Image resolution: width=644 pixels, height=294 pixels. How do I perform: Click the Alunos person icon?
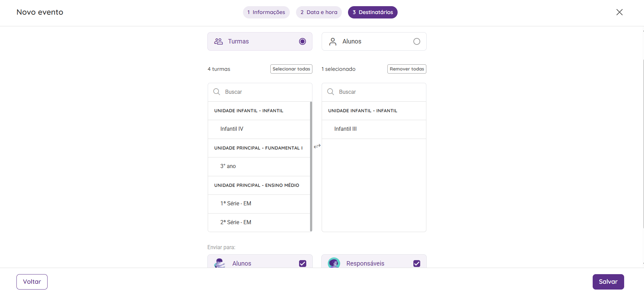click(333, 41)
